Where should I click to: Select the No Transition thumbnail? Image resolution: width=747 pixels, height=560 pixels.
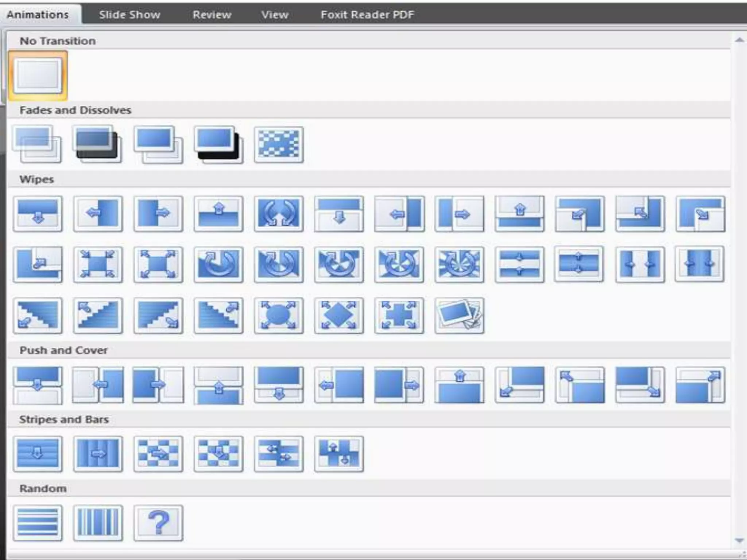[x=38, y=75]
